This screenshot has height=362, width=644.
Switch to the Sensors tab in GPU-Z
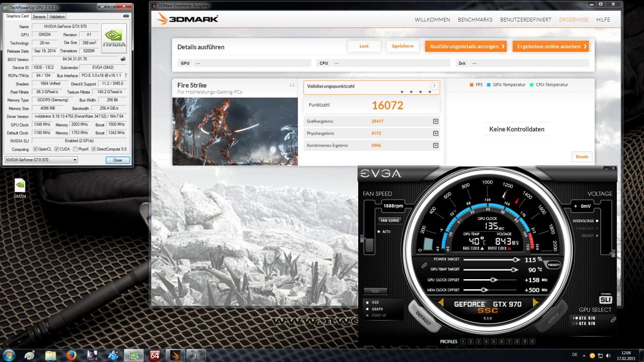tap(39, 16)
